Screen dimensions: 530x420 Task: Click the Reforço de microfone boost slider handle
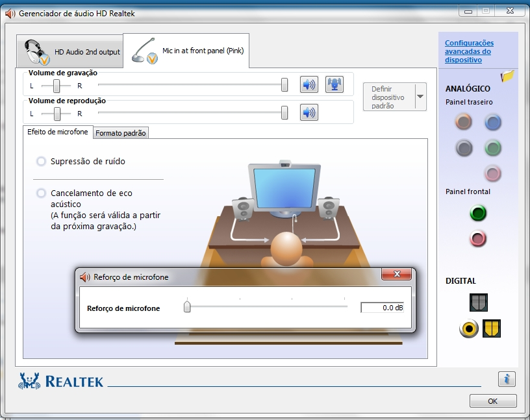(x=187, y=306)
